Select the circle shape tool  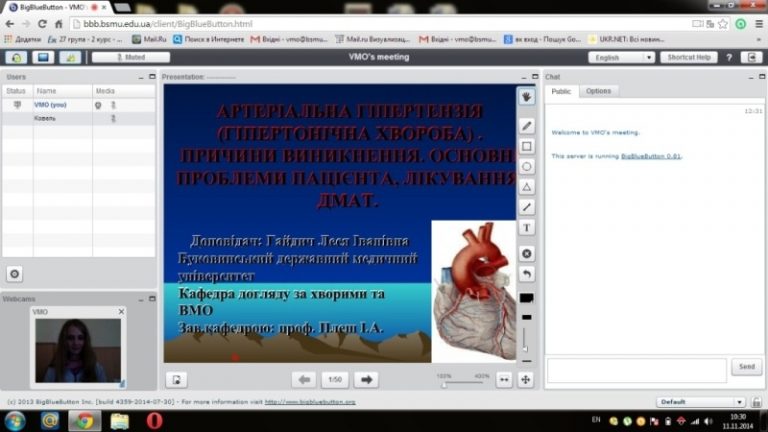527,167
